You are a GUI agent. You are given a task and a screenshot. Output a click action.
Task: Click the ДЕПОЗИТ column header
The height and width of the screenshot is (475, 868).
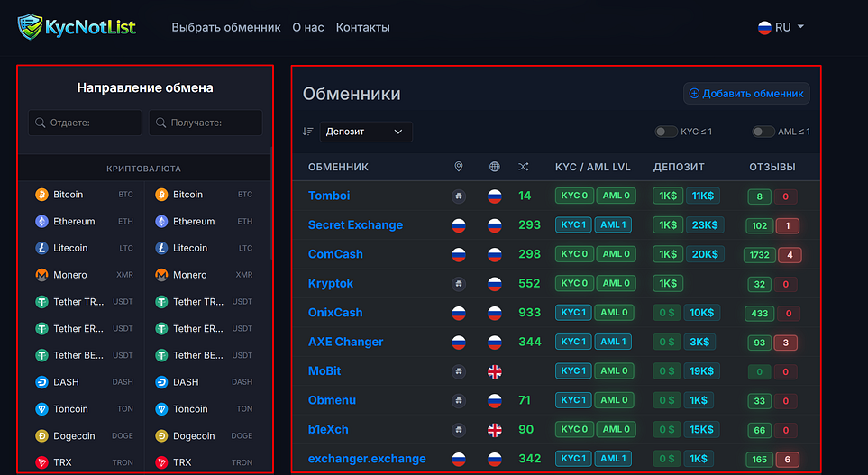click(x=679, y=167)
